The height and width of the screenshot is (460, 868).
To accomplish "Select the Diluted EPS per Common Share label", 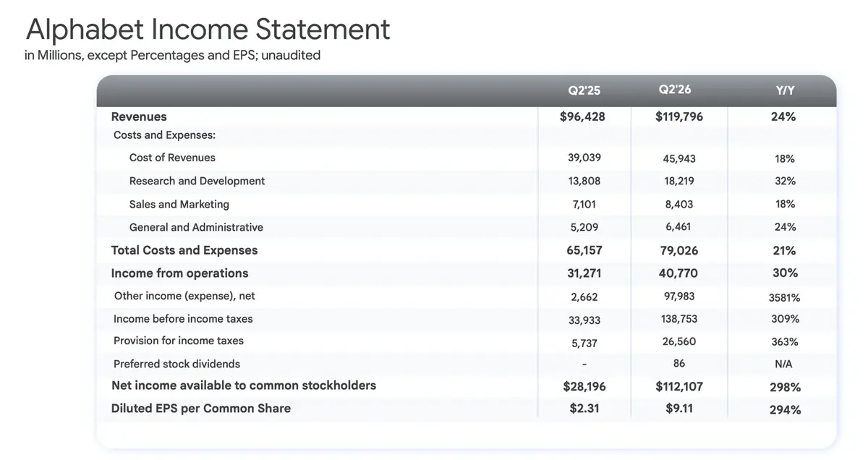I will [200, 408].
